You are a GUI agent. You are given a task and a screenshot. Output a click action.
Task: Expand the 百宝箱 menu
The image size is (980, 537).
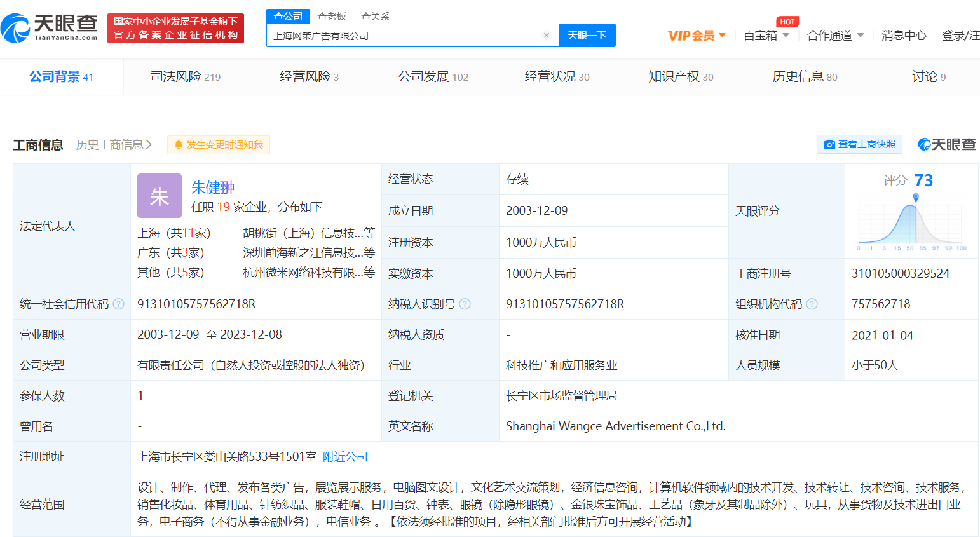(x=766, y=36)
